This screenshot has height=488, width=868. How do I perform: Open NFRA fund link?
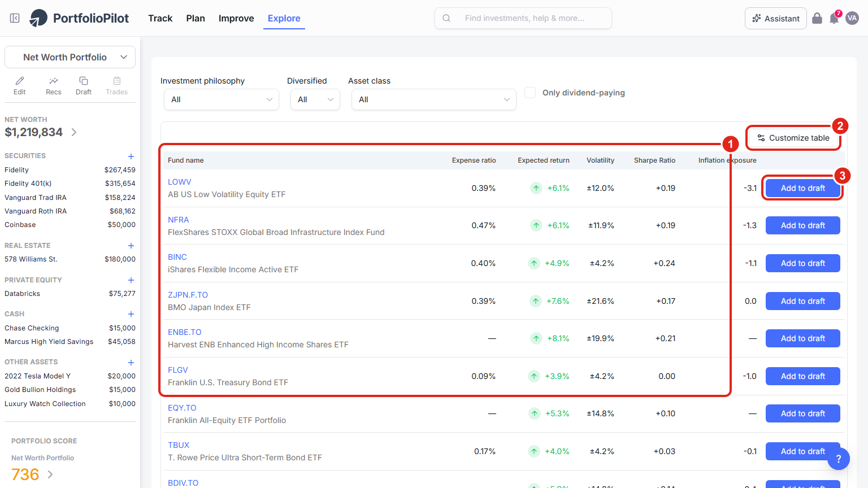pyautogui.click(x=179, y=220)
